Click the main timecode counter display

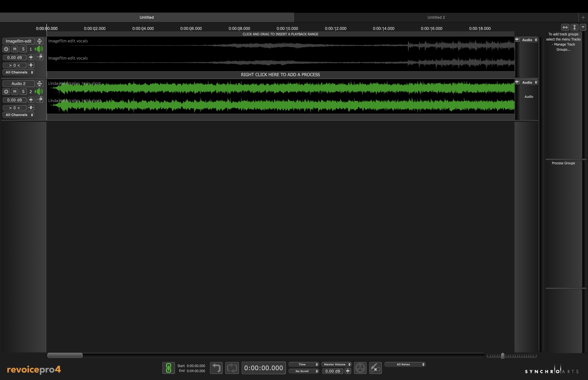coord(264,368)
